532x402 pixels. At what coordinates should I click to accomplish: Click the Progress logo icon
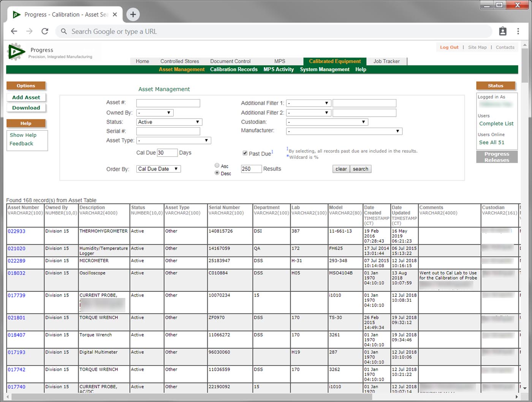(x=16, y=52)
